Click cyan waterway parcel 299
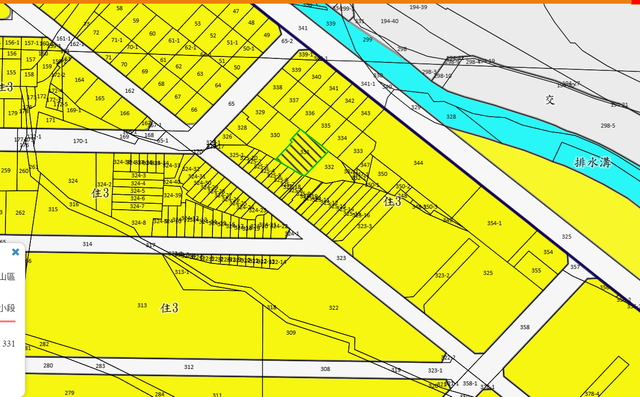 point(367,40)
